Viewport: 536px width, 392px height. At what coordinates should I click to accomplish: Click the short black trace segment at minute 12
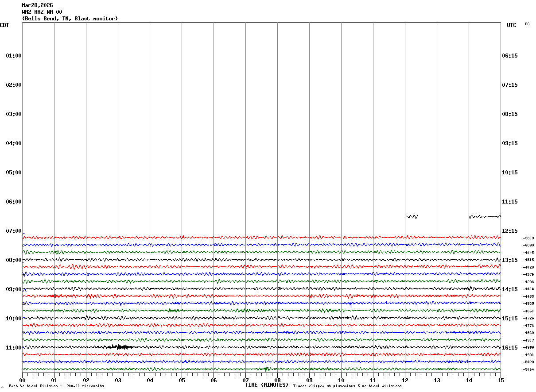pyautogui.click(x=411, y=217)
